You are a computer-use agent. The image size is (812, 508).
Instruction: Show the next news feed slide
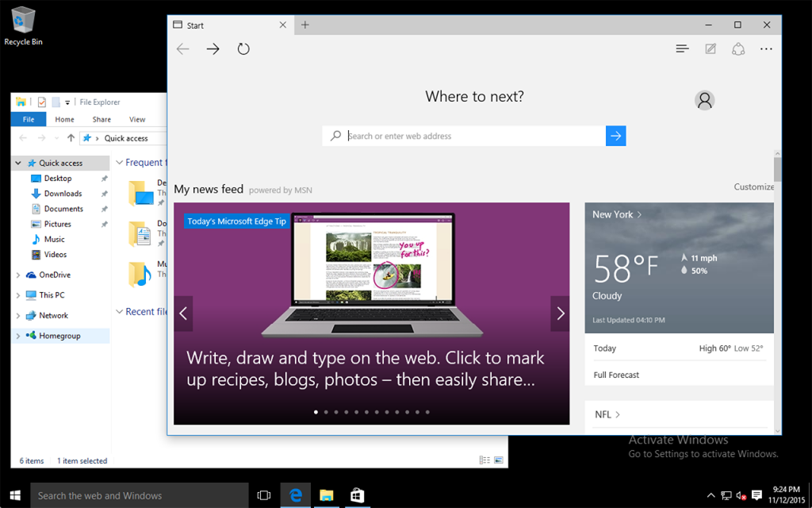tap(560, 313)
